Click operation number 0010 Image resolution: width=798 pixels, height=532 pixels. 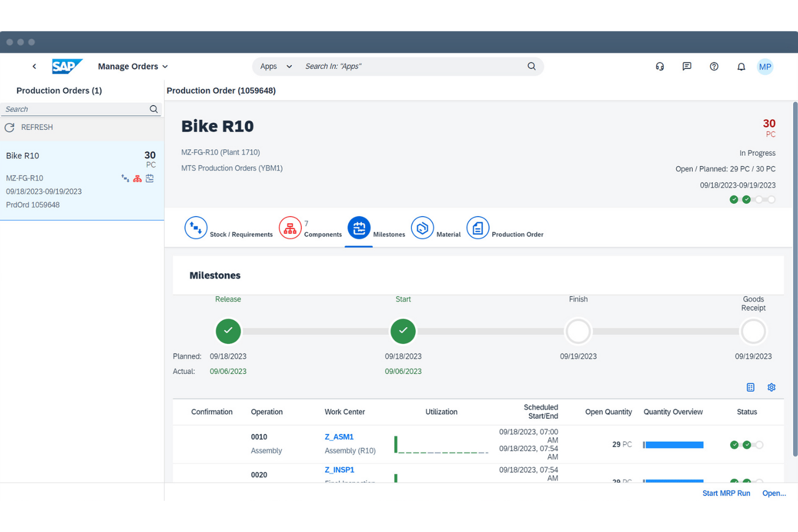[x=259, y=437]
